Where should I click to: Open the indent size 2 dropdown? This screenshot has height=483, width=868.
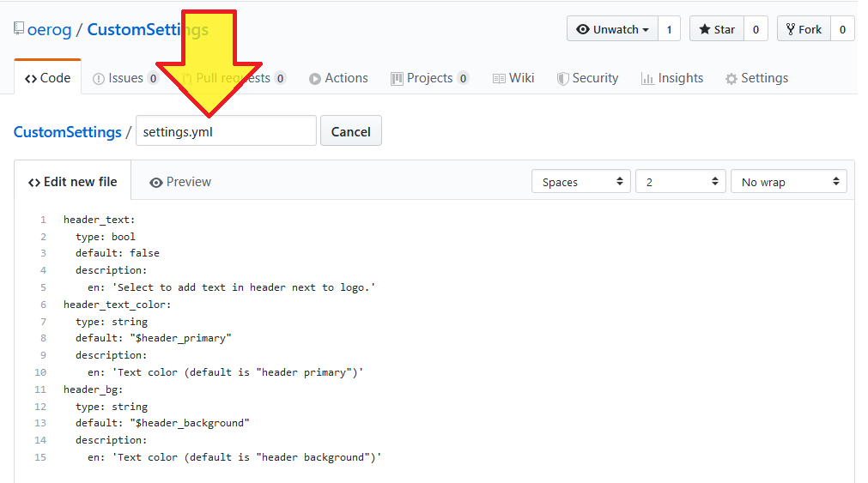680,182
